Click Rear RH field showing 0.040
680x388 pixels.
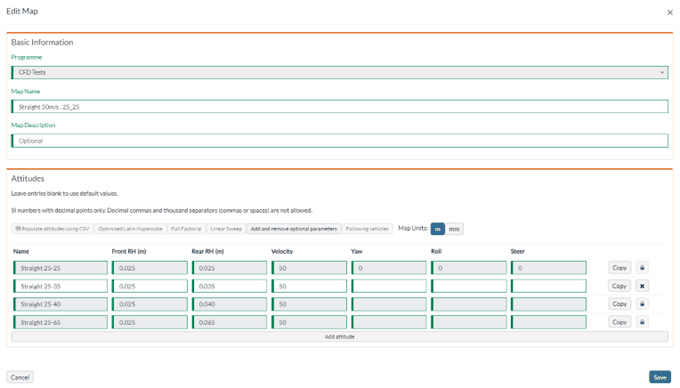229,304
